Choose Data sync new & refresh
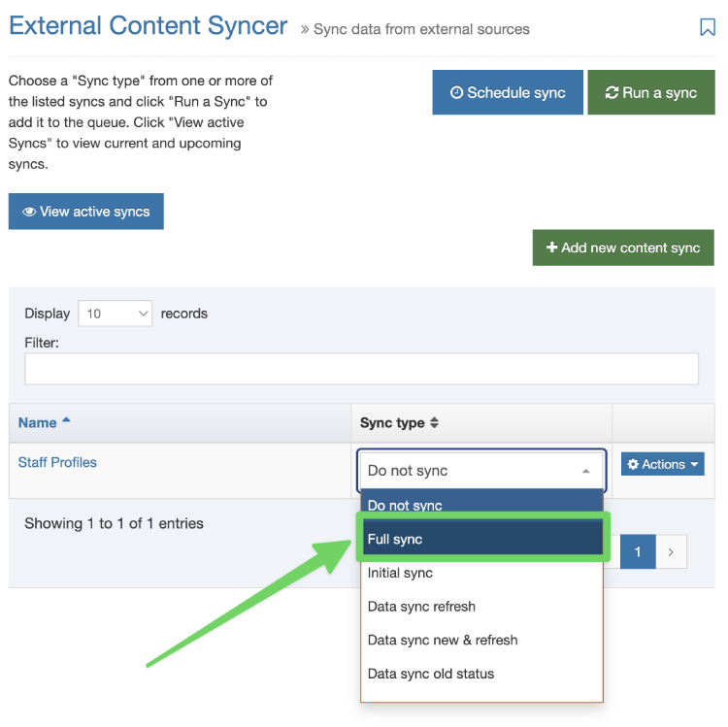Image resolution: width=728 pixels, height=727 pixels. pos(481,640)
